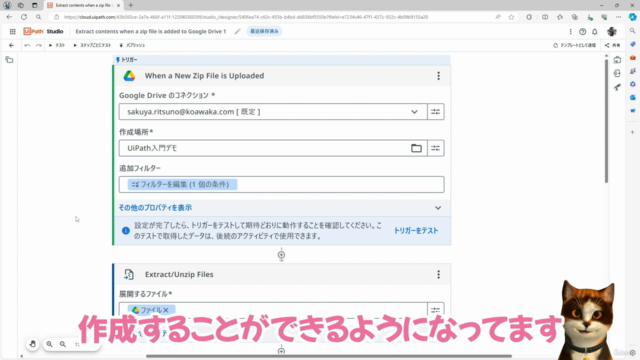Screen dimensions: 640x360
Task: Expand その他のプロパティを表示 section
Action: point(282,208)
